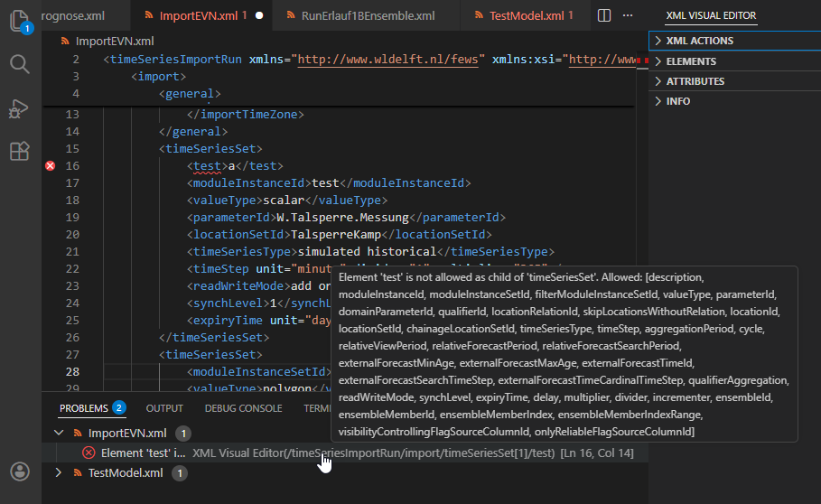Click the sticky timeSeriesImportRun header line
The width and height of the screenshot is (821, 504).
tap(338, 59)
